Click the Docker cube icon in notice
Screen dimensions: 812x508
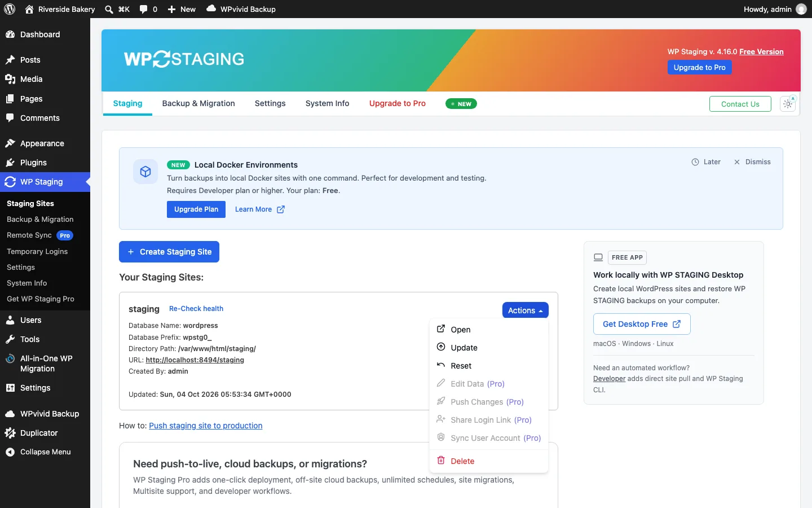[145, 172]
